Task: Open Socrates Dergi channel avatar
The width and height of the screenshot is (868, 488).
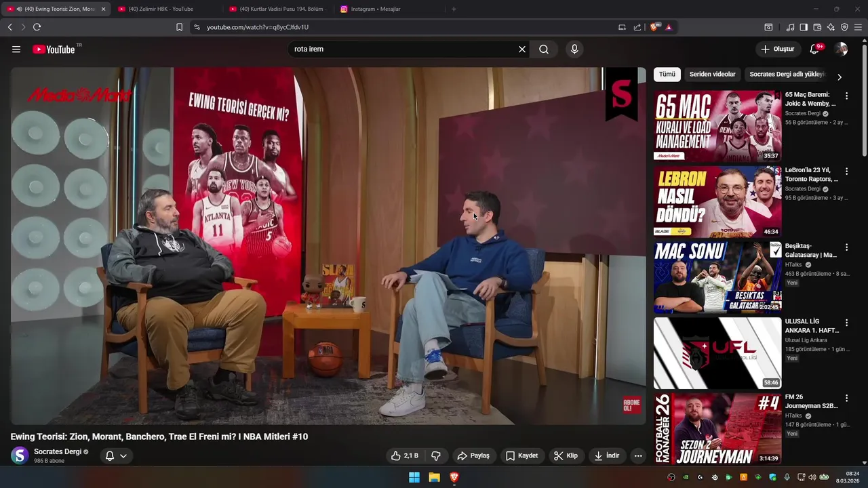Action: [x=20, y=455]
